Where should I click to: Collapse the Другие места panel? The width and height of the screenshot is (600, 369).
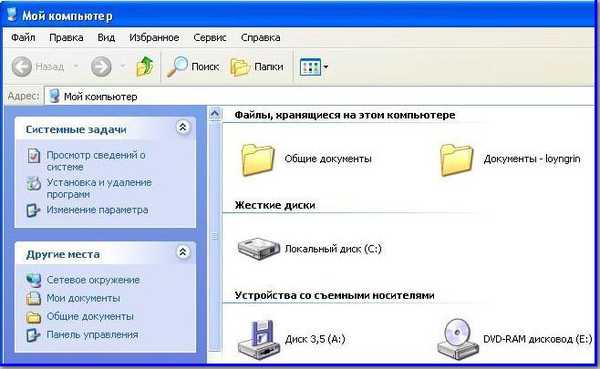coord(183,252)
